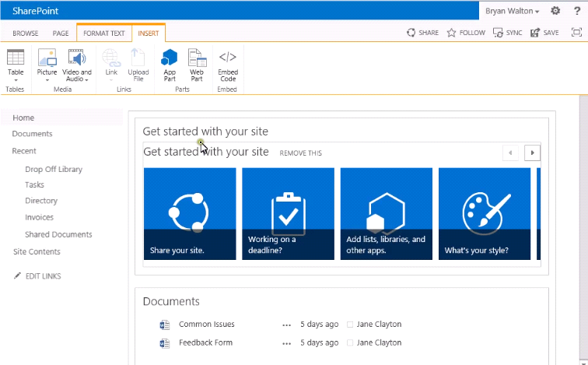Click Jane Clayton on Common Issues row

(379, 324)
